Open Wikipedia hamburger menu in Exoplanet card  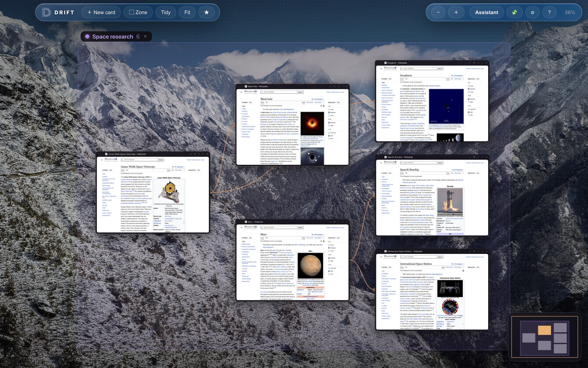[x=381, y=68]
